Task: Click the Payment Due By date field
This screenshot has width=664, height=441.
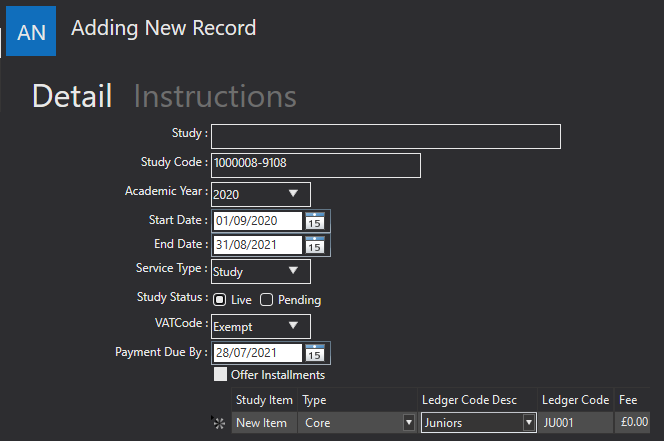Action: tap(257, 353)
